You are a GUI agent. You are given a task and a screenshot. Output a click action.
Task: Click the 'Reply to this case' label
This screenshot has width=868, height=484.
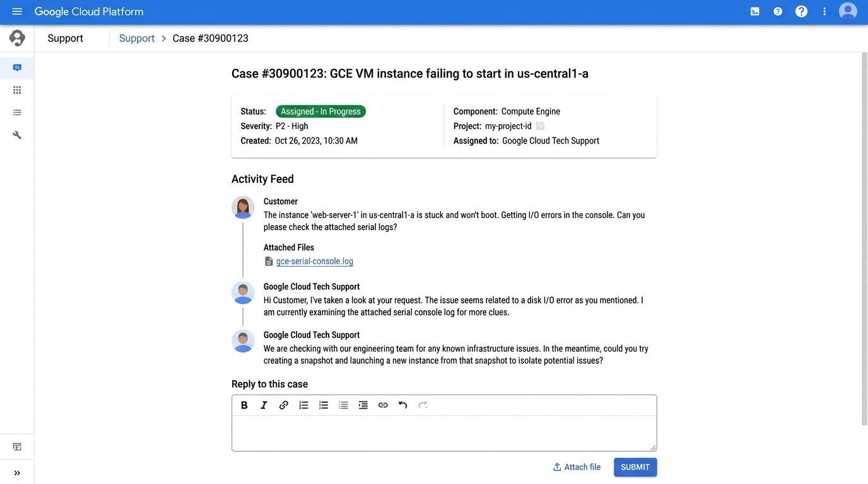(x=269, y=384)
